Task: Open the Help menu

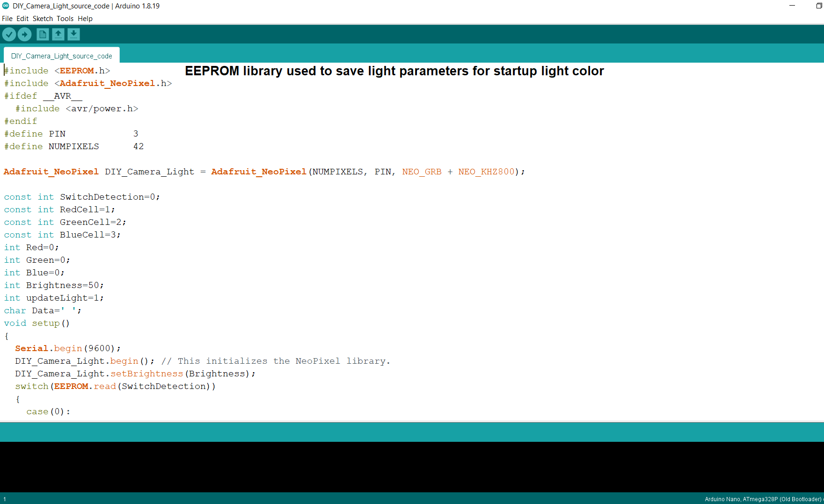Action: tap(85, 18)
